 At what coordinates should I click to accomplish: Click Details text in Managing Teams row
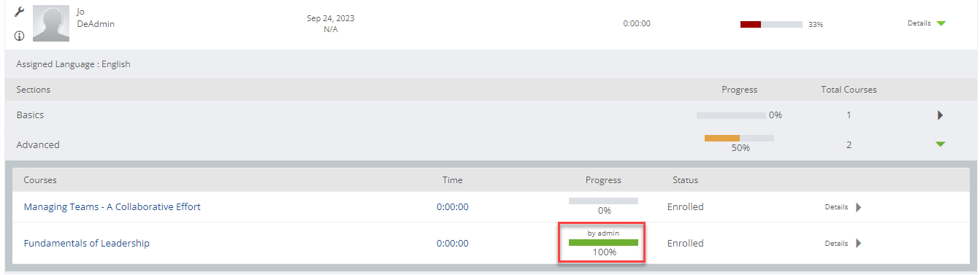(836, 207)
